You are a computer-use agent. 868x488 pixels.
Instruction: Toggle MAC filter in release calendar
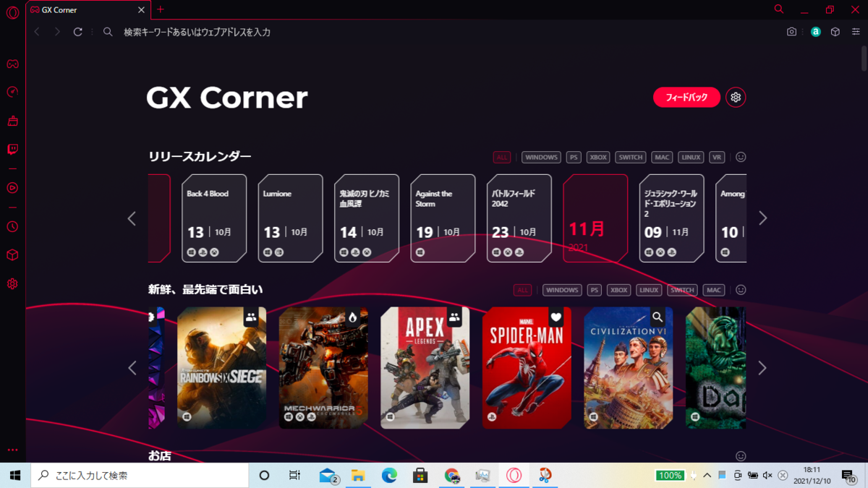[662, 157]
